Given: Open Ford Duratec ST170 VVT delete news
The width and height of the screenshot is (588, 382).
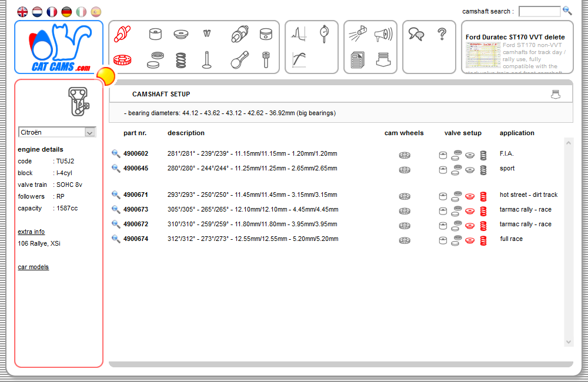Looking at the screenshot, I should pos(515,37).
